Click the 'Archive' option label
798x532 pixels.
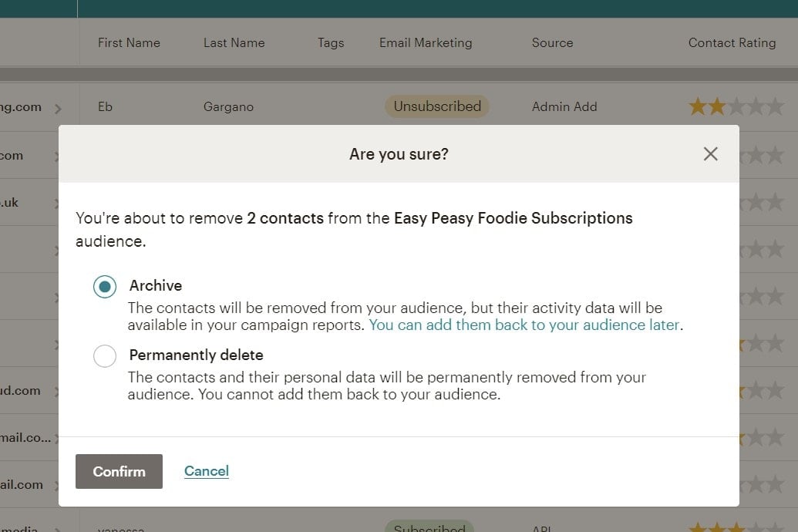click(155, 285)
